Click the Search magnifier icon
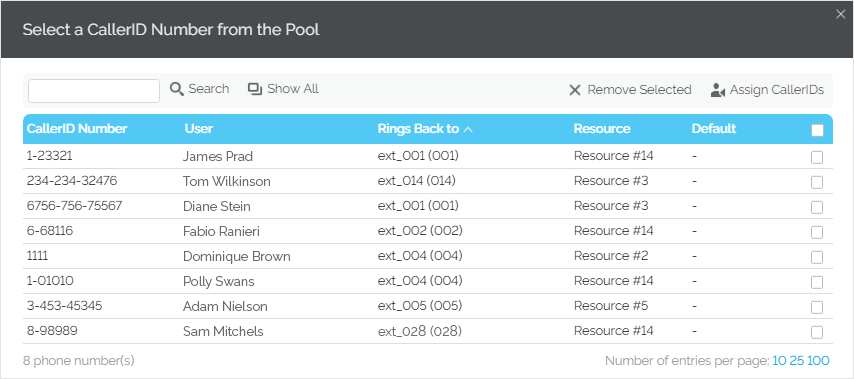The image size is (854, 379). [x=176, y=89]
